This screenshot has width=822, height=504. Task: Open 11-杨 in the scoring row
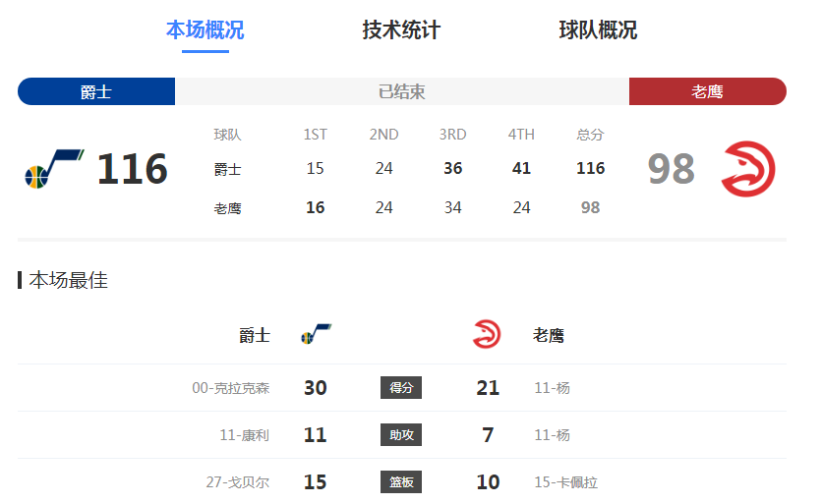(552, 388)
